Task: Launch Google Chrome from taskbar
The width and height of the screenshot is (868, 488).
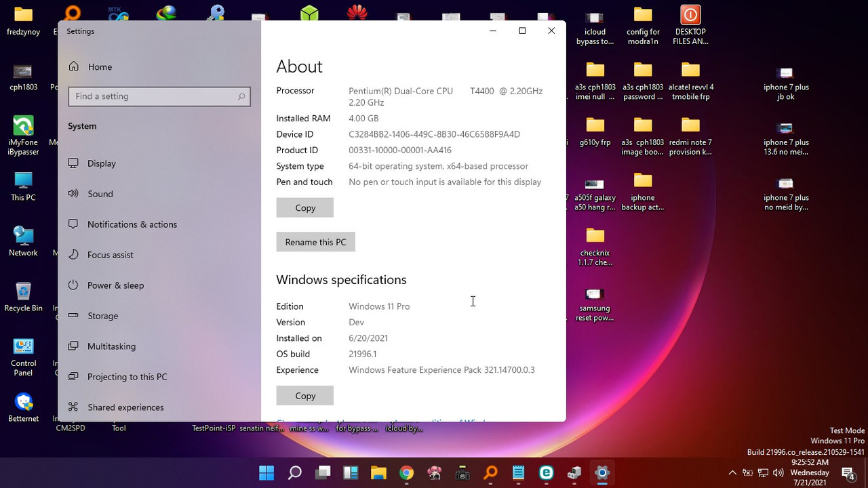Action: pos(406,472)
